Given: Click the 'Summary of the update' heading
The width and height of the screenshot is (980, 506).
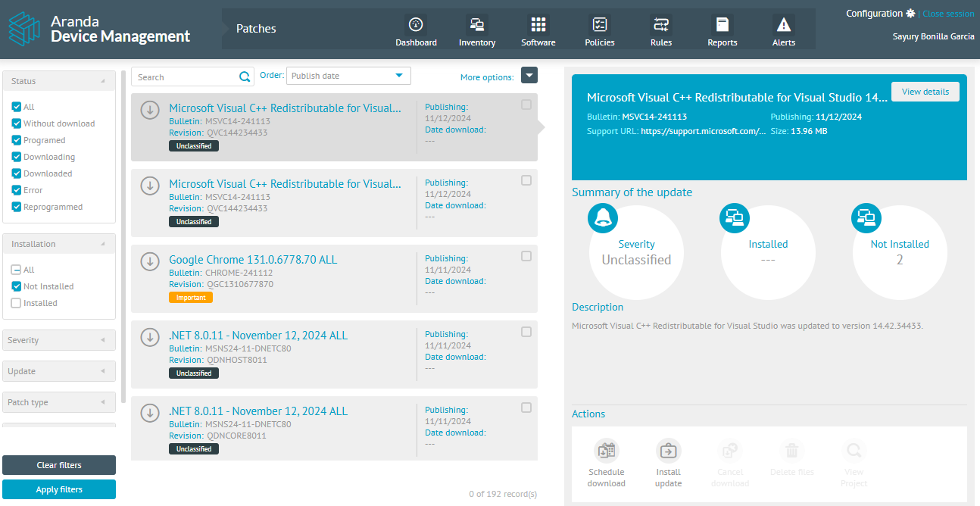Looking at the screenshot, I should [632, 192].
